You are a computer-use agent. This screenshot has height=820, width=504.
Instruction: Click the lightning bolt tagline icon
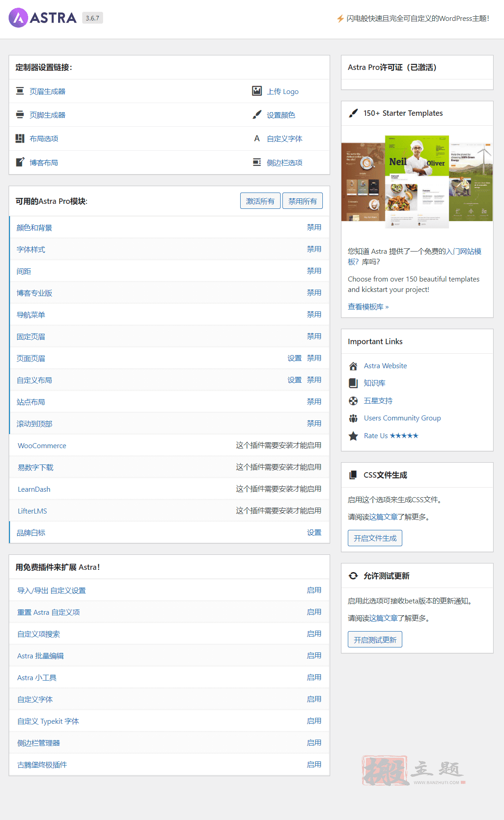tap(340, 19)
